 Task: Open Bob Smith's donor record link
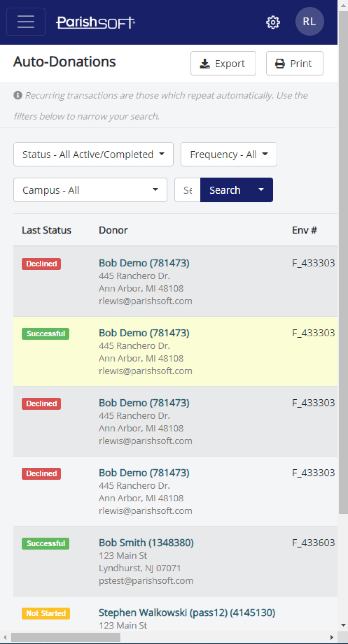pos(146,543)
